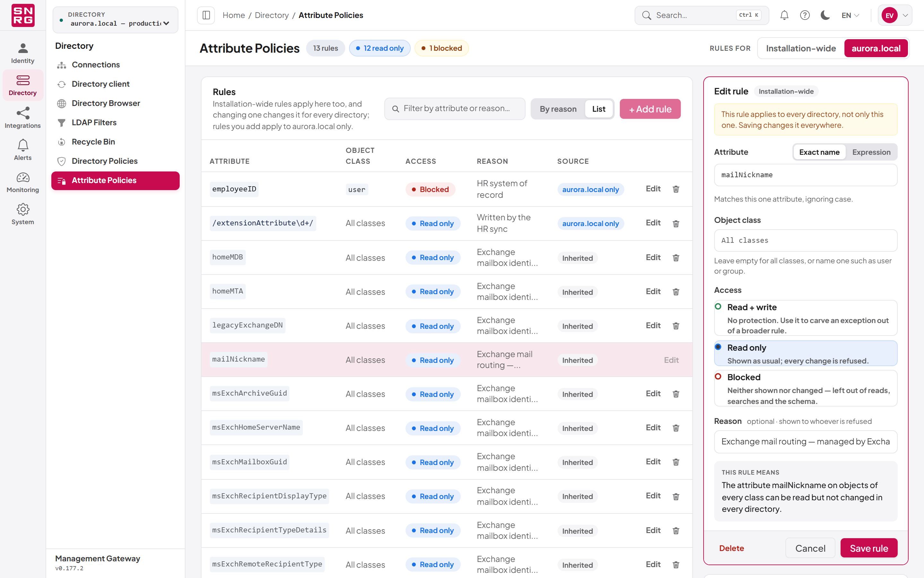
Task: Group rules By reason
Action: pyautogui.click(x=558, y=109)
